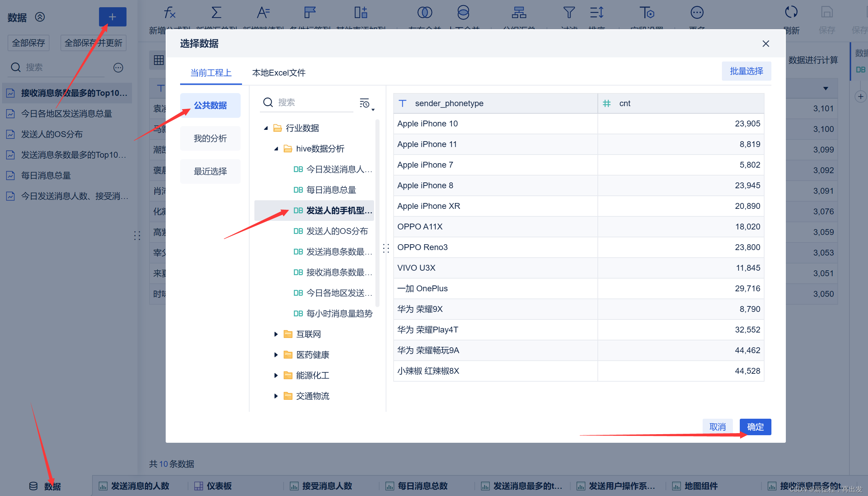
Task: Expand the 医药健康 folder tree item
Action: [x=276, y=355]
